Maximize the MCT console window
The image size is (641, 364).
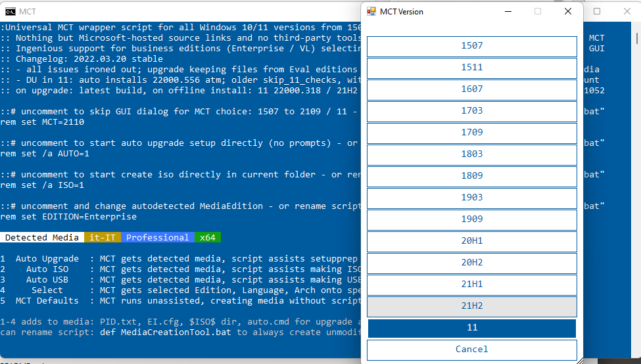(597, 11)
